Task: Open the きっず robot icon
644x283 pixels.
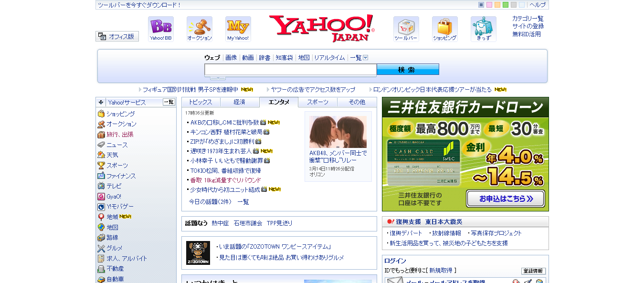Action: click(484, 29)
